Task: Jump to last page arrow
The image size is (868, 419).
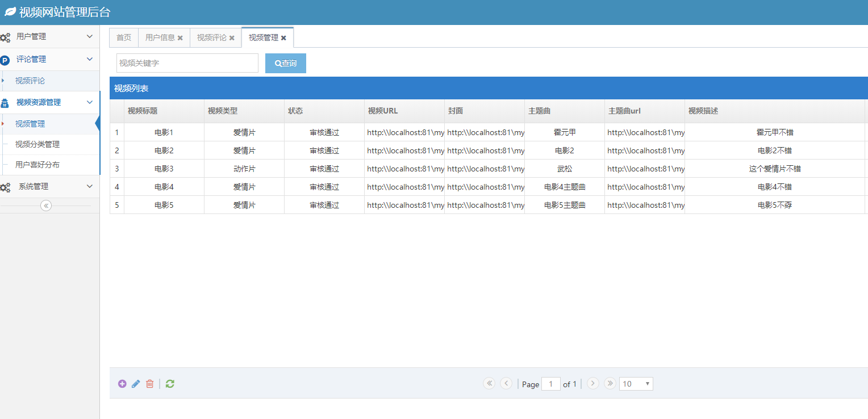Action: pyautogui.click(x=610, y=383)
